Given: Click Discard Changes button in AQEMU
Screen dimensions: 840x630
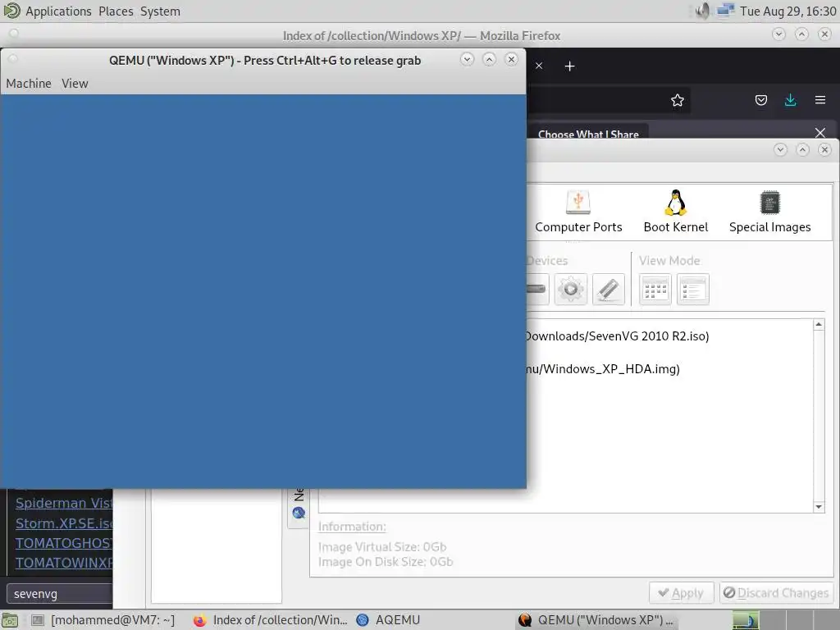Looking at the screenshot, I should [x=776, y=593].
